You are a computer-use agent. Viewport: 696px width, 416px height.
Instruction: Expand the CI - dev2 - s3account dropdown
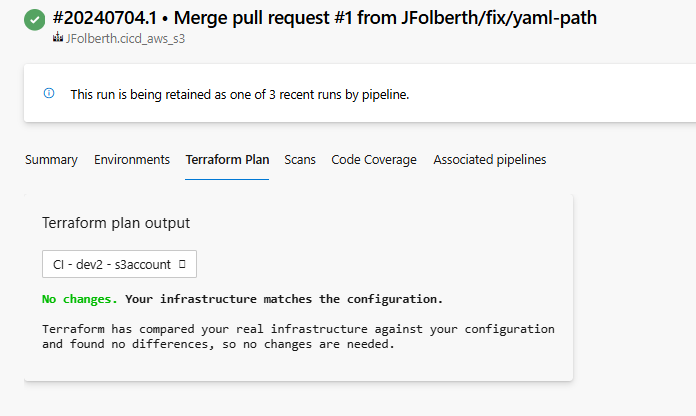[x=119, y=264]
